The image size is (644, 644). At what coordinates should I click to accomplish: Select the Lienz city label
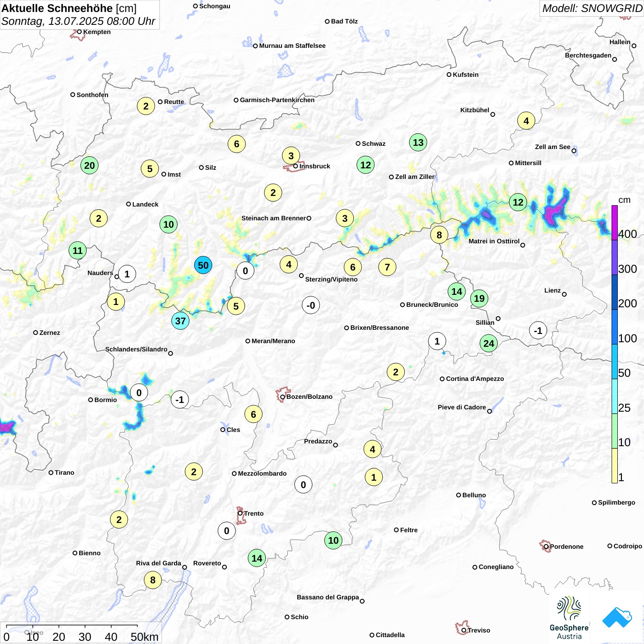(x=552, y=290)
